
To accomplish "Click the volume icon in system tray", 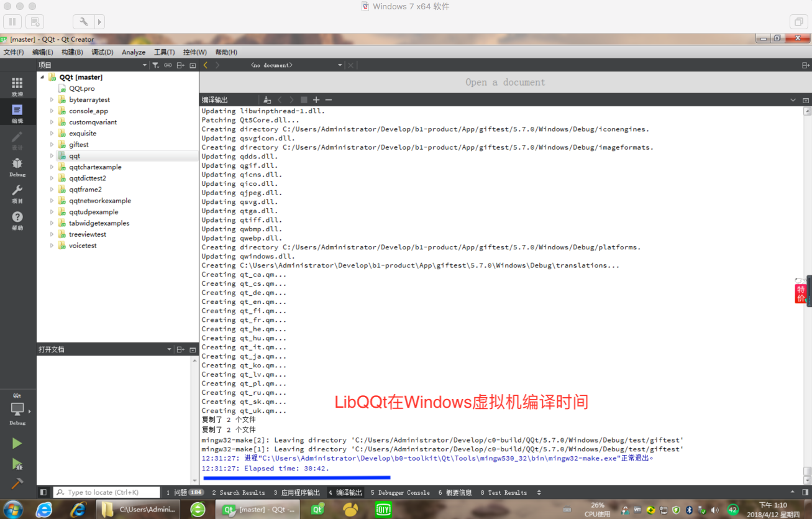I will 715,510.
